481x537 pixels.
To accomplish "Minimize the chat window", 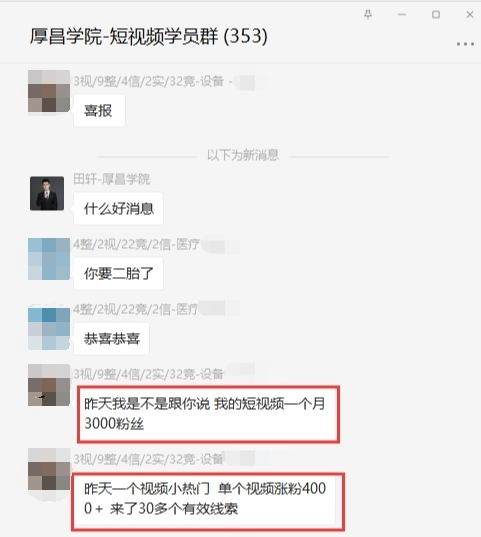I will pyautogui.click(x=402, y=14).
